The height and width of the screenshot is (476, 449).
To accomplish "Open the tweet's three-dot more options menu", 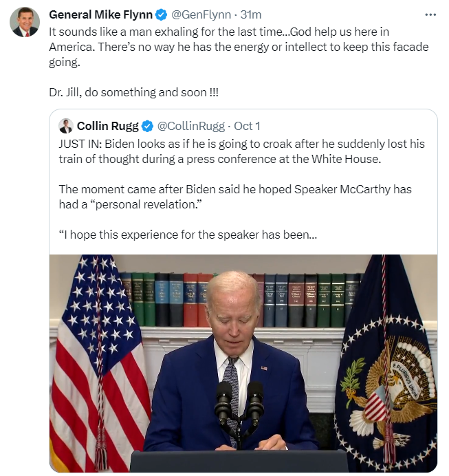I will click(x=430, y=14).
